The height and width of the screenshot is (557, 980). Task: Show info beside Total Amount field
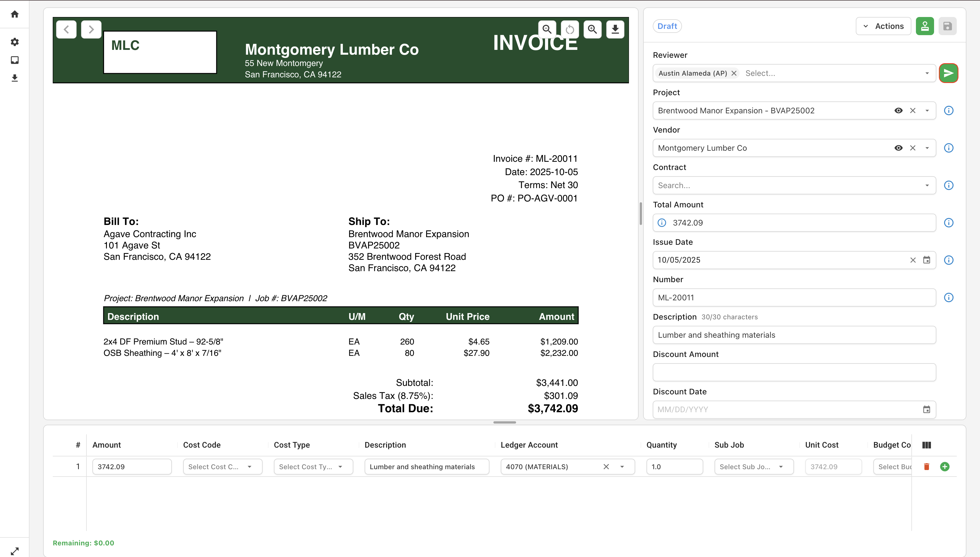pos(949,223)
